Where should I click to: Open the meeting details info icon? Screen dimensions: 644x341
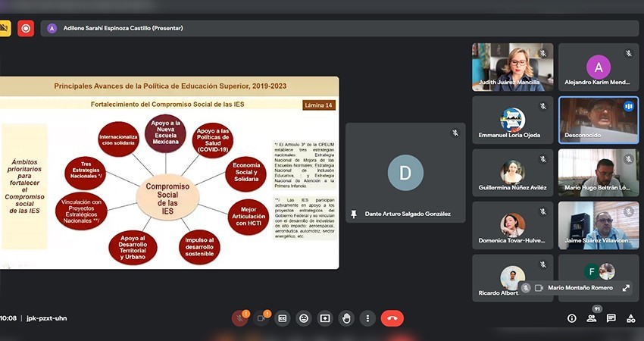tap(572, 318)
